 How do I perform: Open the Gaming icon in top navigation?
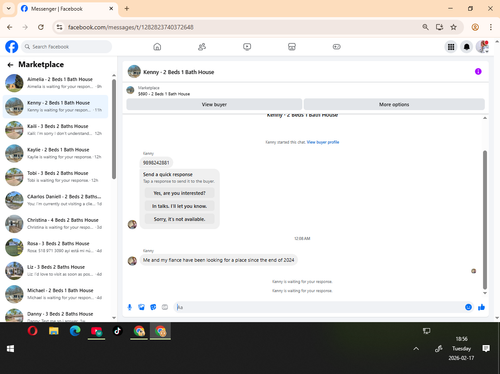point(337,47)
